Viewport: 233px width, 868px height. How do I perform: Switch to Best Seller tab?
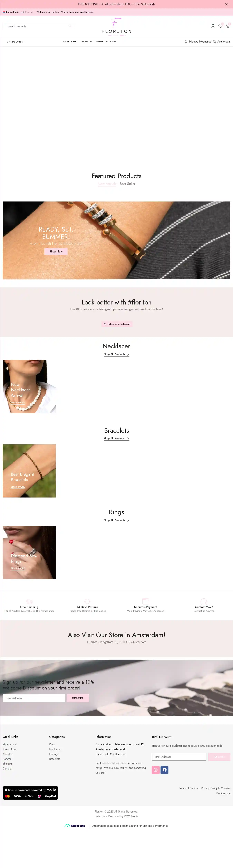pos(128,184)
